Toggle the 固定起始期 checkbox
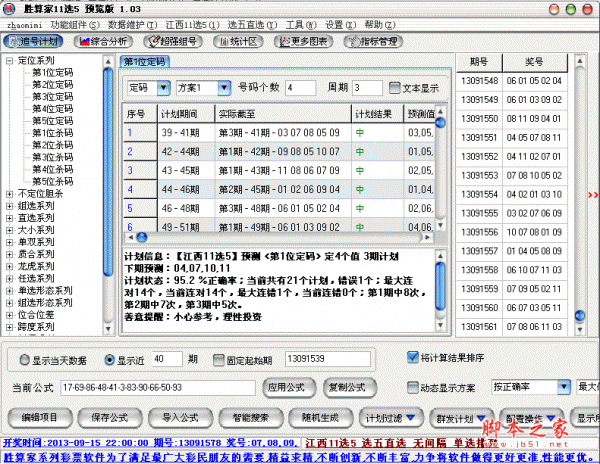Viewport: 600px width, 464px height. (218, 360)
